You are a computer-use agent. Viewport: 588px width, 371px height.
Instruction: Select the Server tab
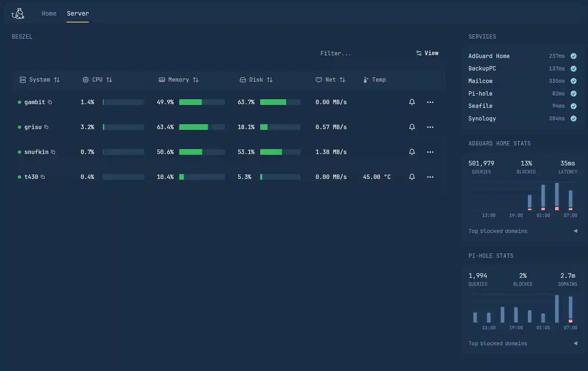[78, 14]
